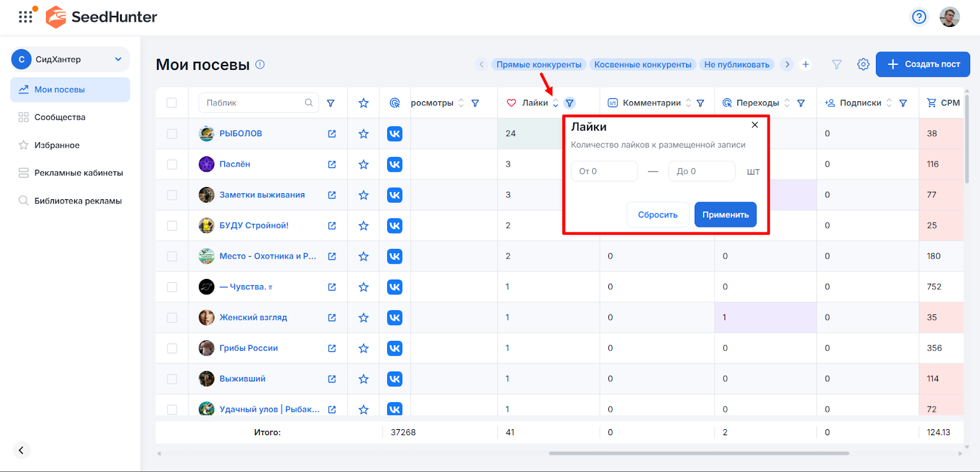Select all rows with header checkbox
Image resolution: width=980 pixels, height=472 pixels.
(171, 103)
